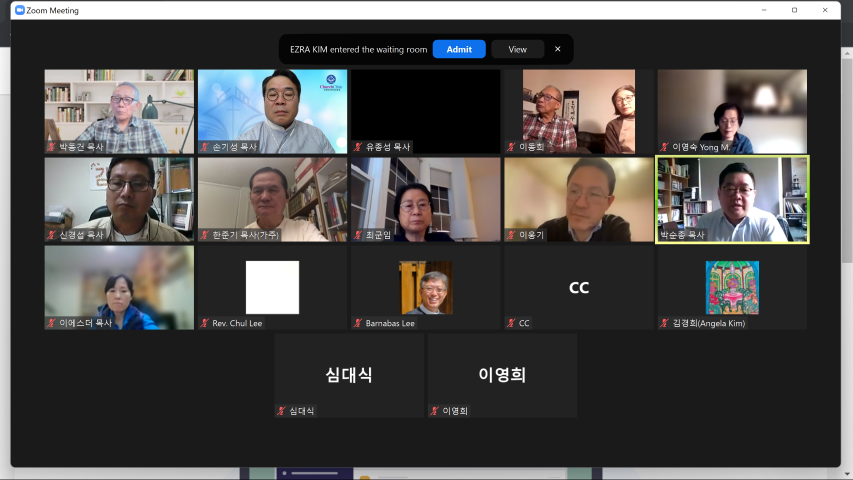Image resolution: width=853 pixels, height=480 pixels.
Task: Click muted mic icon on 박동건 목사 tile
Action: click(51, 147)
